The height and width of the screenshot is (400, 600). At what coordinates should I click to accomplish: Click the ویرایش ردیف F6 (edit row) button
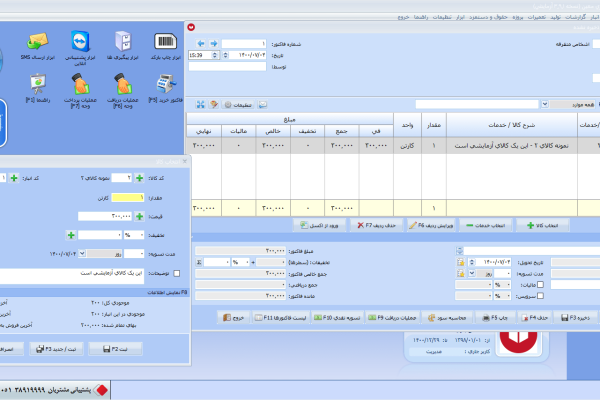coord(431,225)
